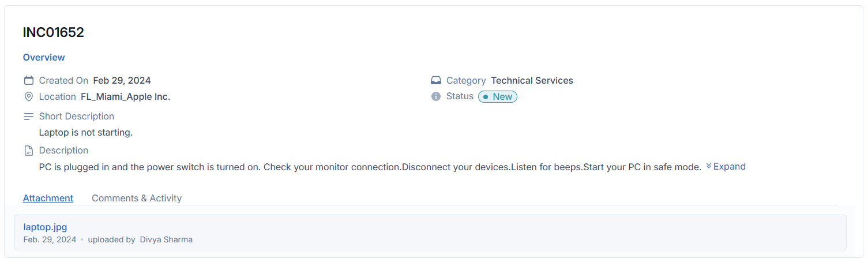Click the calendar icon beside Created On
Viewport: 868px width, 266px height.
(x=28, y=80)
